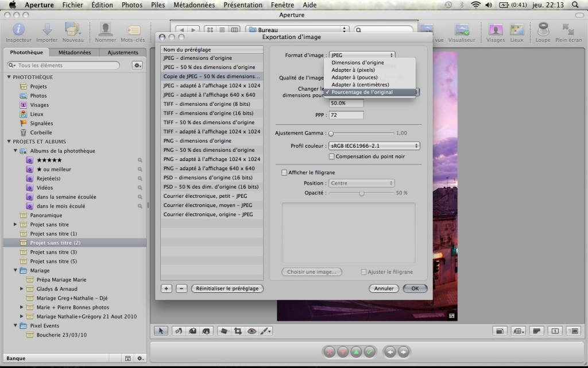Open the Inspecteur toolbar icon
This screenshot has height=368, width=588.
click(18, 29)
